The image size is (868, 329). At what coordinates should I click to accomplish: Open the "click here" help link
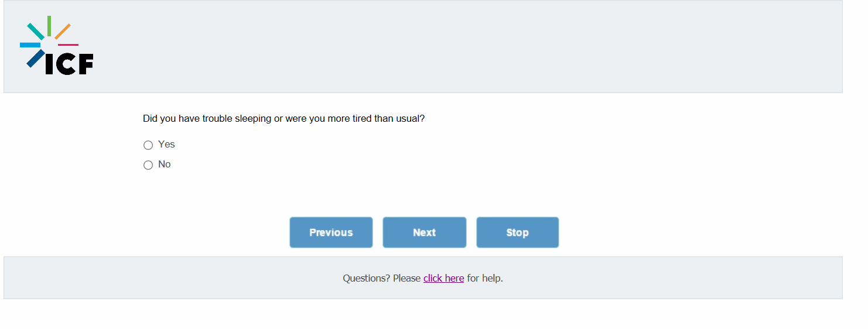point(443,278)
